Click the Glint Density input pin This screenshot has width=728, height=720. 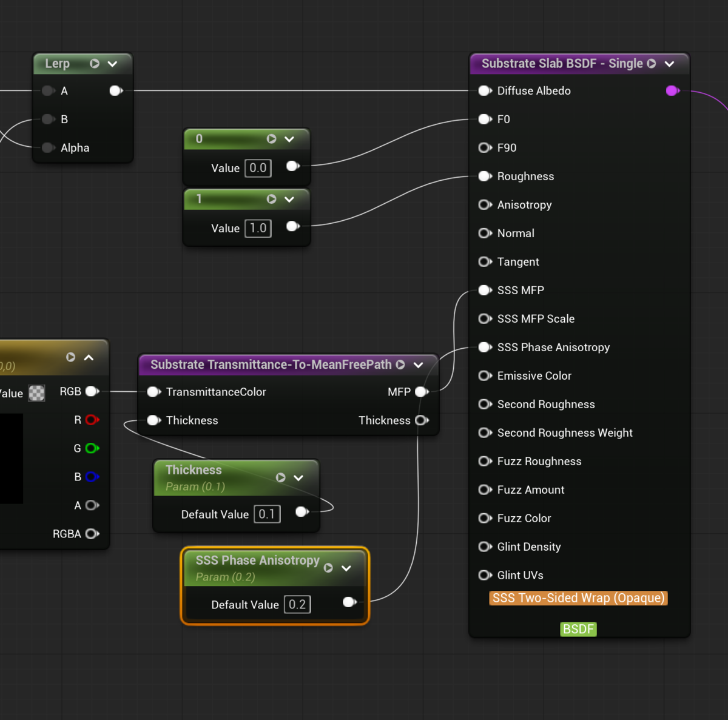tap(485, 547)
